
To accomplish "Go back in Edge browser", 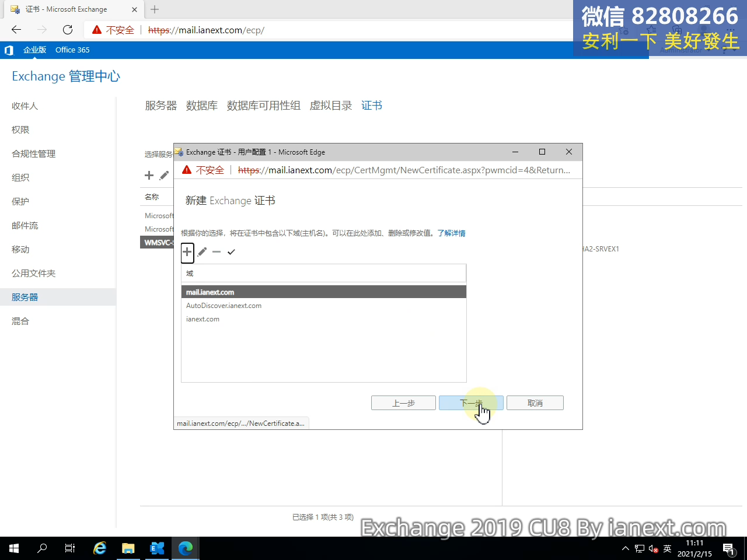I will [16, 30].
